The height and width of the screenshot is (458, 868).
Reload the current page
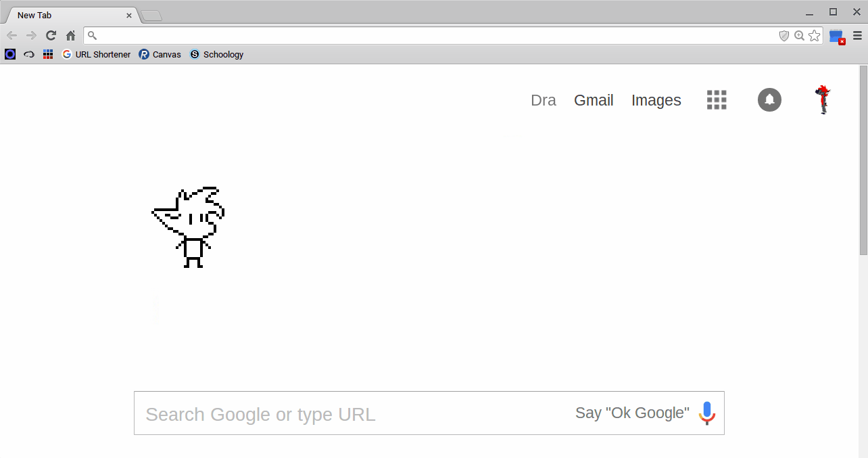[51, 36]
